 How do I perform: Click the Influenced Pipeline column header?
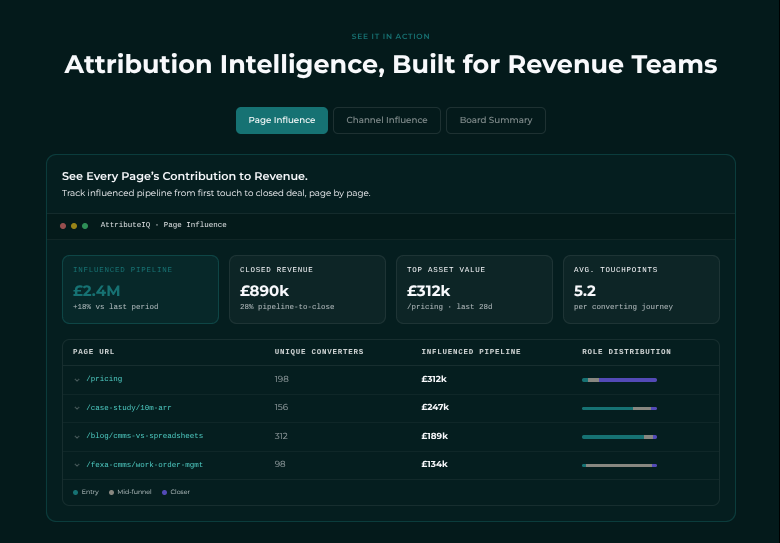[x=471, y=352]
